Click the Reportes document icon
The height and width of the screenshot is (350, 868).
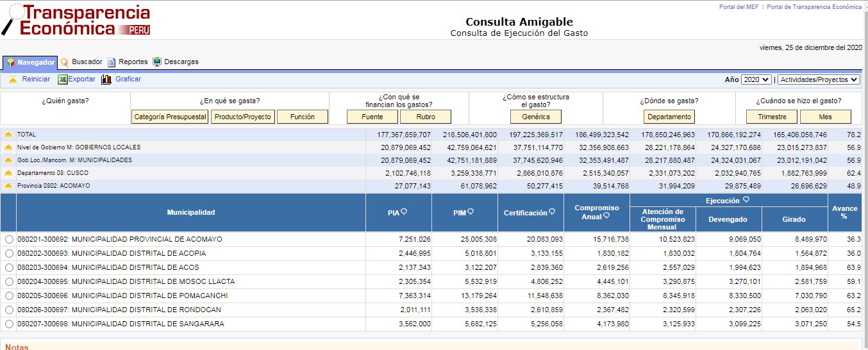pos(112,62)
